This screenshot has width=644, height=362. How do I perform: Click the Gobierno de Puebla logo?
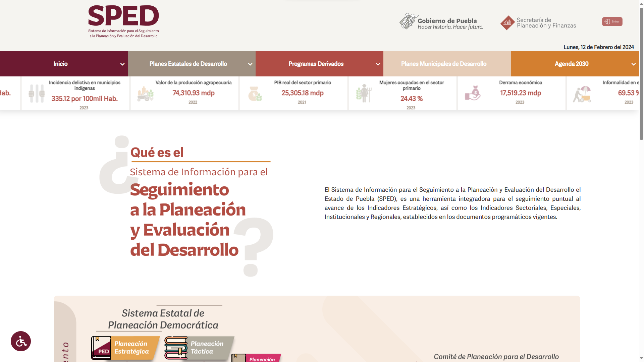coord(441,22)
